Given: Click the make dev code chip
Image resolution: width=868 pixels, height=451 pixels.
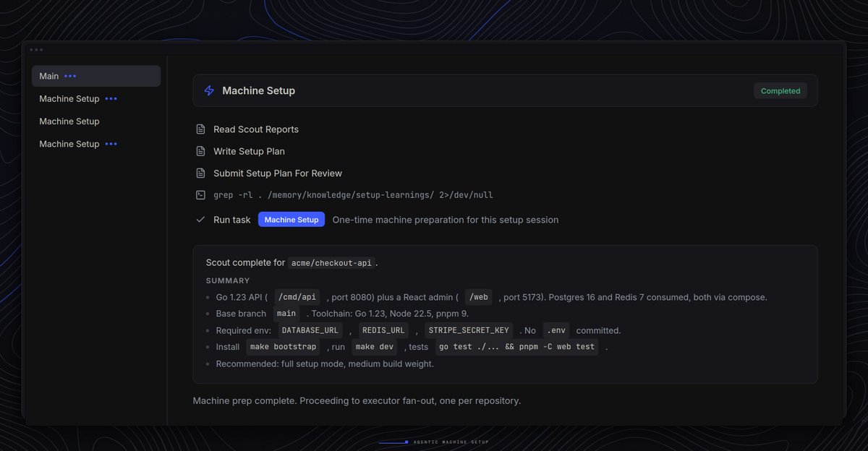Looking at the screenshot, I should tap(376, 347).
